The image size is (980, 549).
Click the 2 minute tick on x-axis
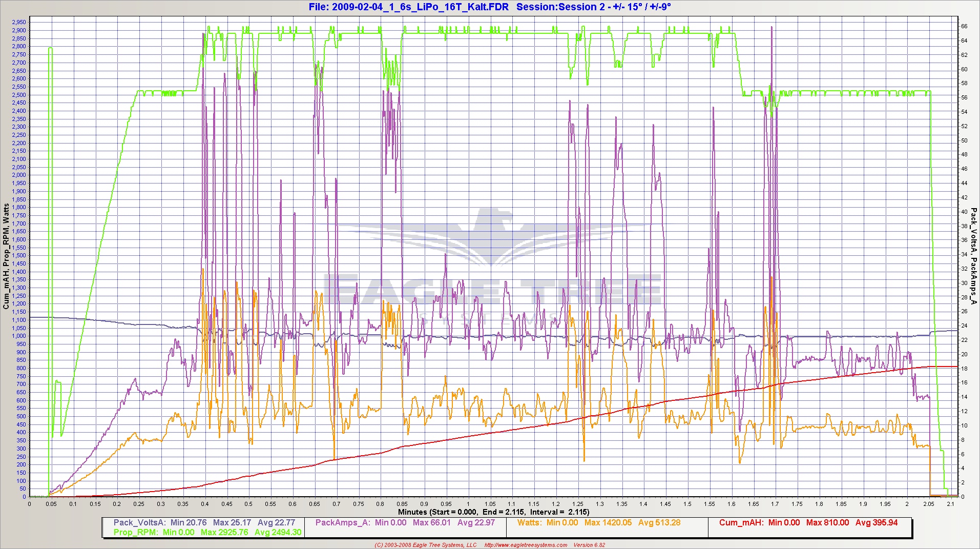click(x=907, y=504)
